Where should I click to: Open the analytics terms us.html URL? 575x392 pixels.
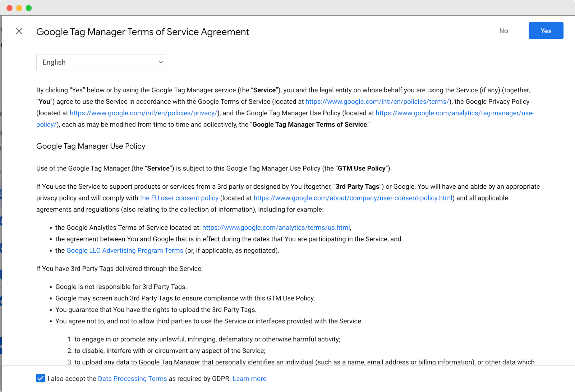[276, 227]
